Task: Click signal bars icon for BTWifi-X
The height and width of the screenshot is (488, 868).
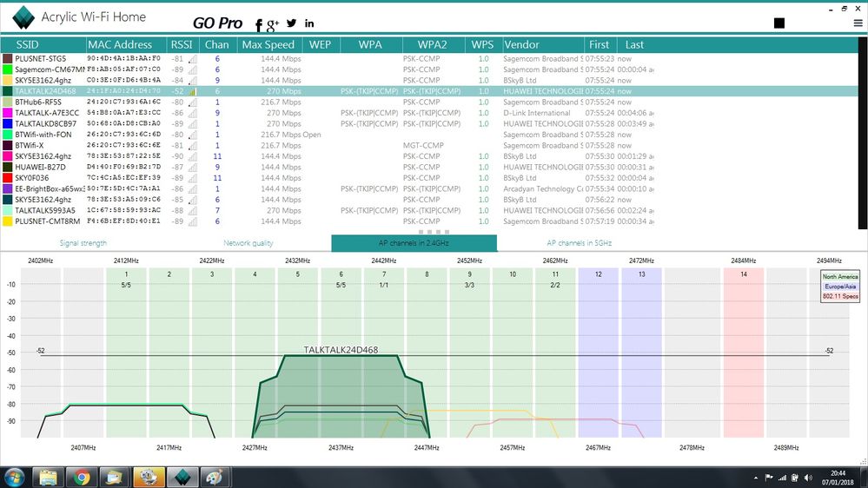Action: coord(192,146)
